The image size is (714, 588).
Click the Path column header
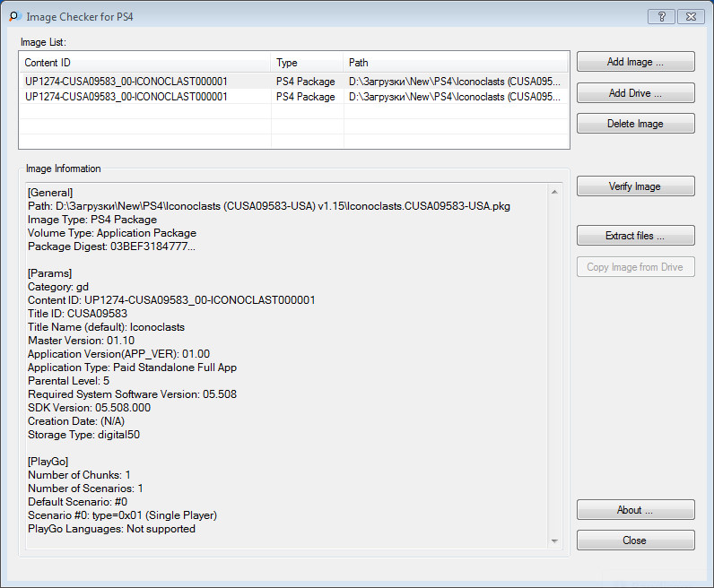[456, 63]
